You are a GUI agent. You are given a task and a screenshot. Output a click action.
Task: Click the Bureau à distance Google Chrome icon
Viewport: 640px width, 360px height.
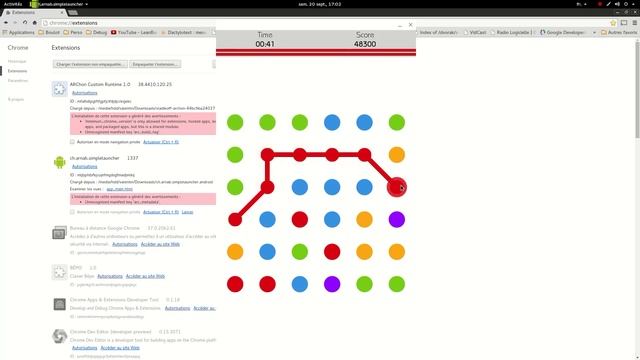(60, 233)
